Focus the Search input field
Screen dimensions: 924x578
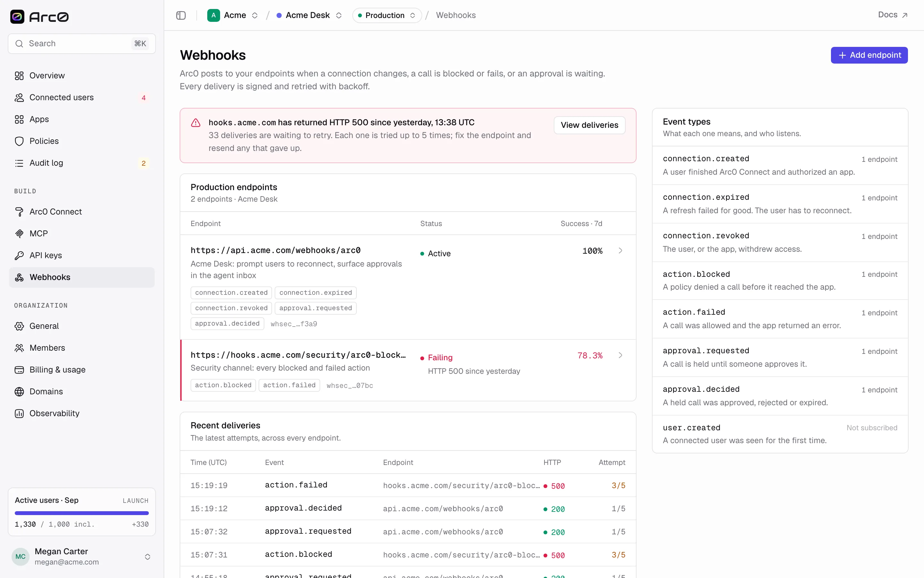click(x=82, y=44)
